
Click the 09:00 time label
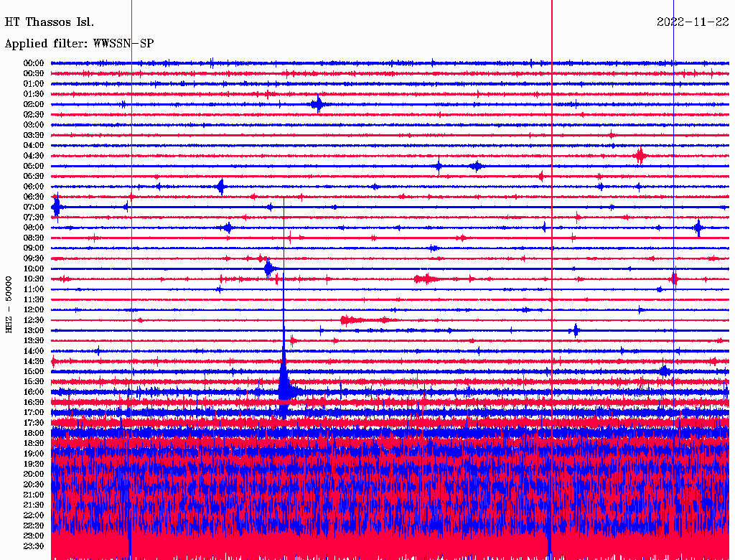pyautogui.click(x=34, y=248)
